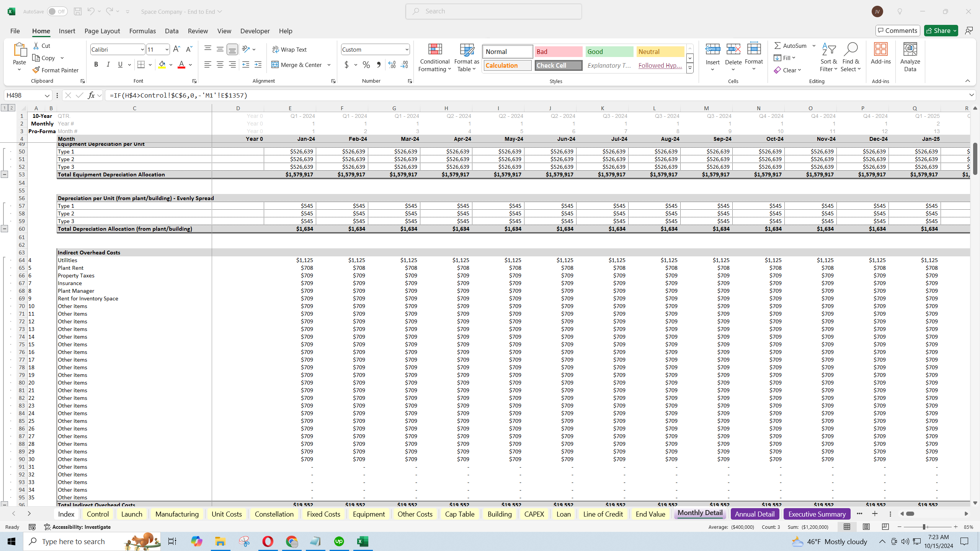Open the number format Custom dropdown
The height and width of the screenshot is (551, 980).
pyautogui.click(x=407, y=49)
